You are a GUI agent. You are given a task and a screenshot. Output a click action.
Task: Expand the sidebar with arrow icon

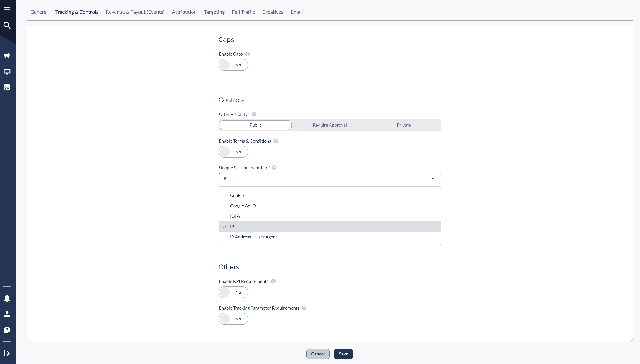click(x=7, y=353)
